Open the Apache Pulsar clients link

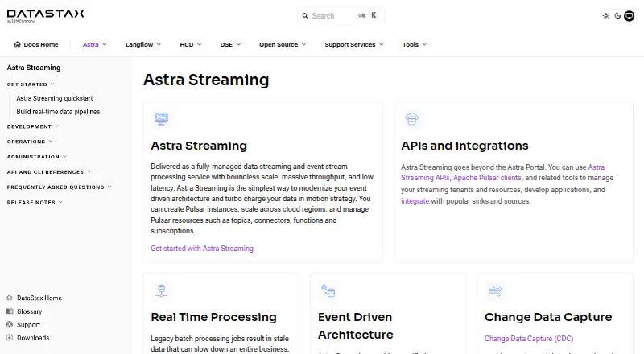tap(487, 178)
